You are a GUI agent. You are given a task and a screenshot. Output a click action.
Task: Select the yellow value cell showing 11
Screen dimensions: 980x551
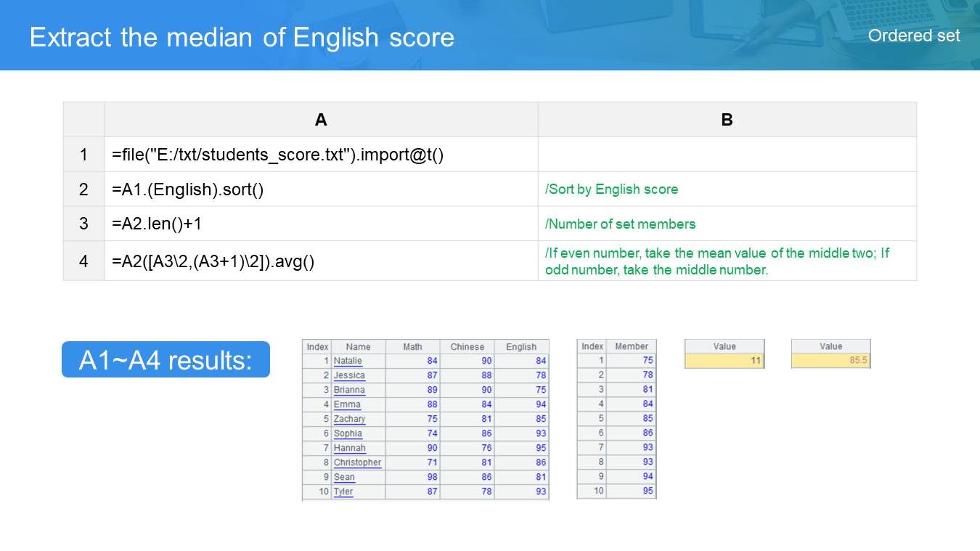coord(724,360)
